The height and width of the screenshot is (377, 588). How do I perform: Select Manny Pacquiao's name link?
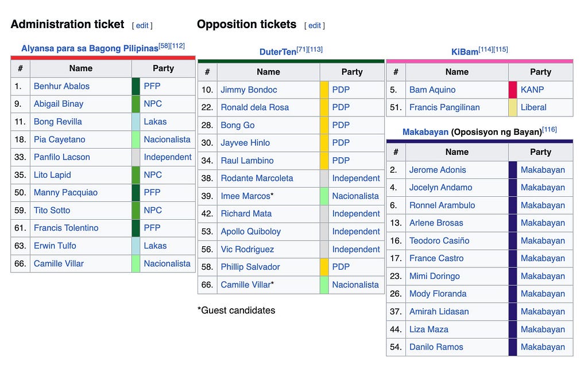(65, 193)
